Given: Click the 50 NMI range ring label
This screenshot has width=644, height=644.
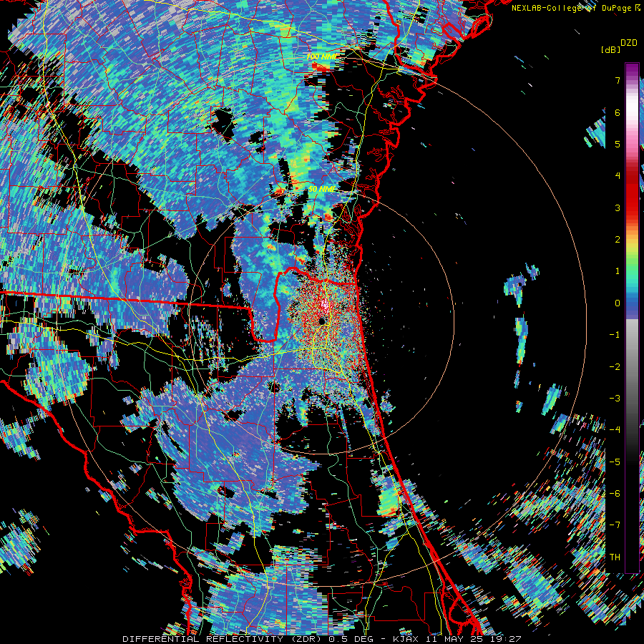Looking at the screenshot, I should pos(321,189).
